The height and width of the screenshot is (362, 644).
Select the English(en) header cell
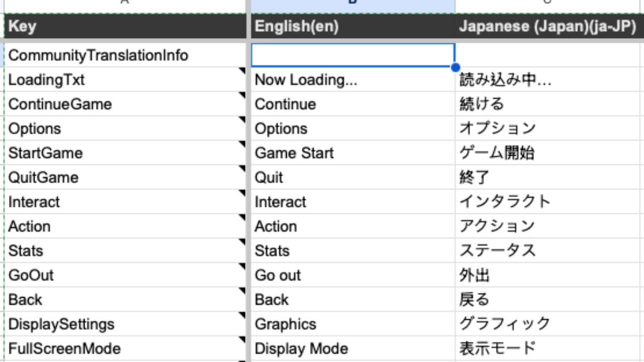[352, 26]
